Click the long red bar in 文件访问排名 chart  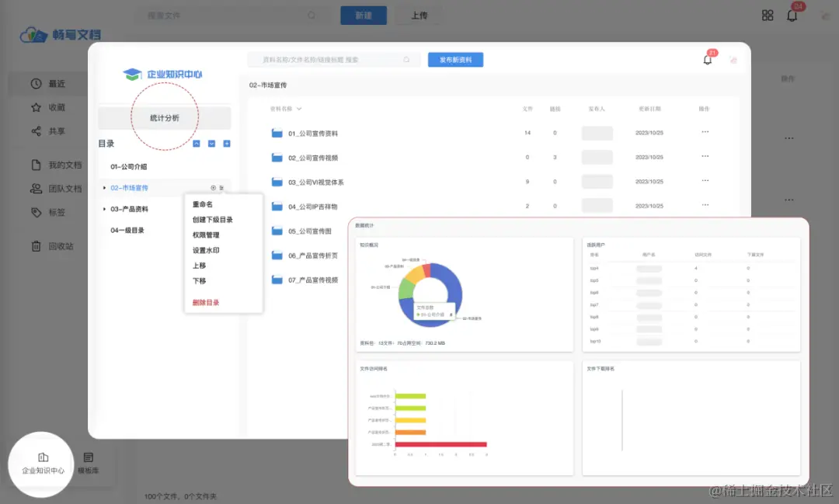pos(441,444)
